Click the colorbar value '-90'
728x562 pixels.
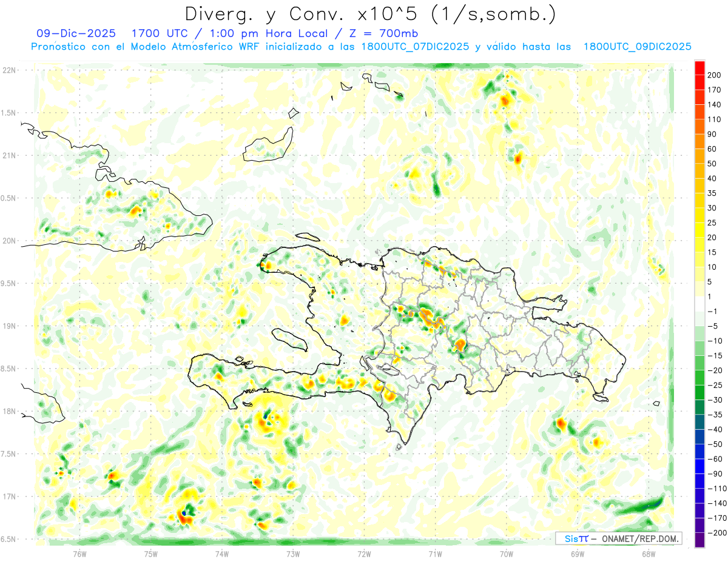[x=715, y=474]
